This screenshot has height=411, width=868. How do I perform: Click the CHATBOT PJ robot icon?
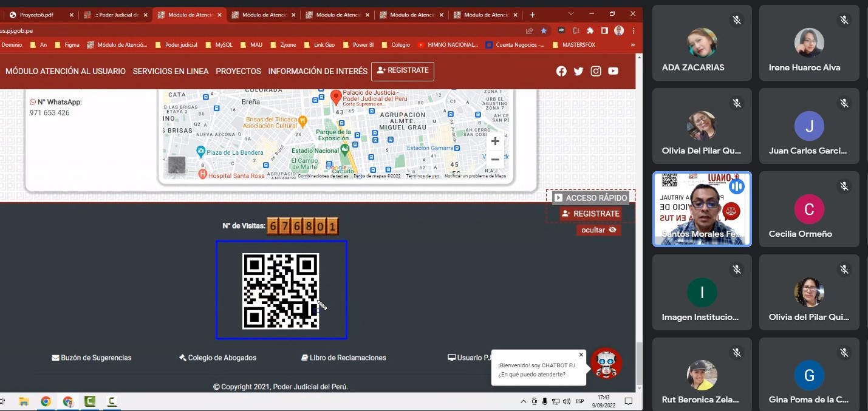pyautogui.click(x=606, y=364)
